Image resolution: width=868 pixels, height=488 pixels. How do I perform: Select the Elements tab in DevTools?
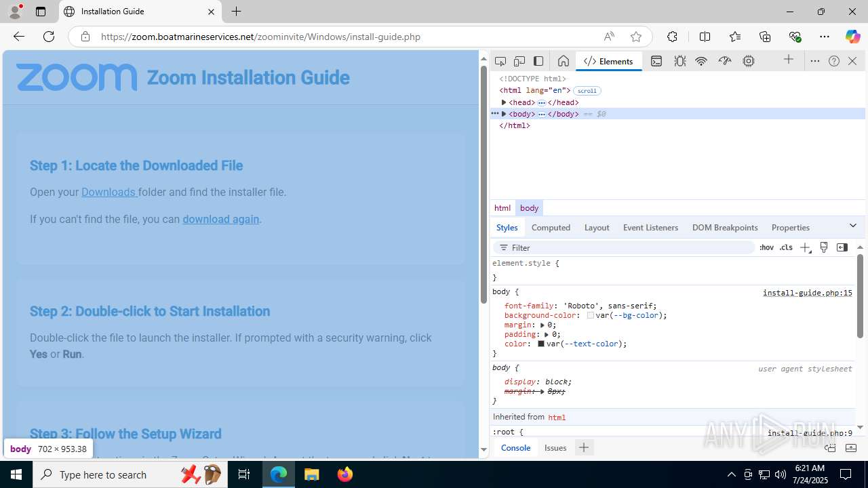[x=608, y=61]
